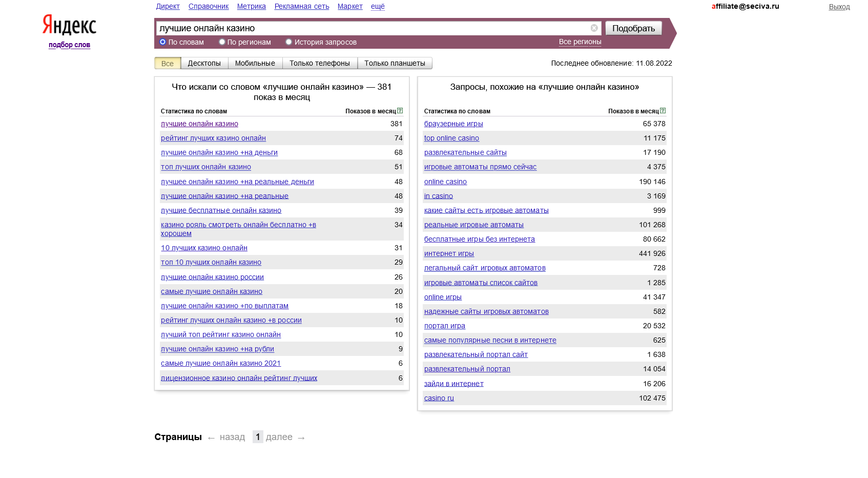Open рейтинг лучших казино онлайн link
This screenshot has height=478, width=868.
[213, 138]
